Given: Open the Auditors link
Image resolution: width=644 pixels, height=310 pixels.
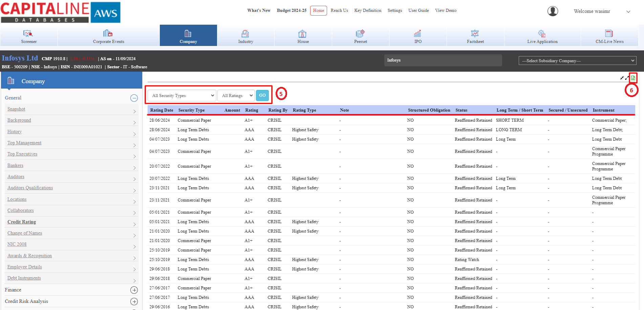Looking at the screenshot, I should [16, 176].
